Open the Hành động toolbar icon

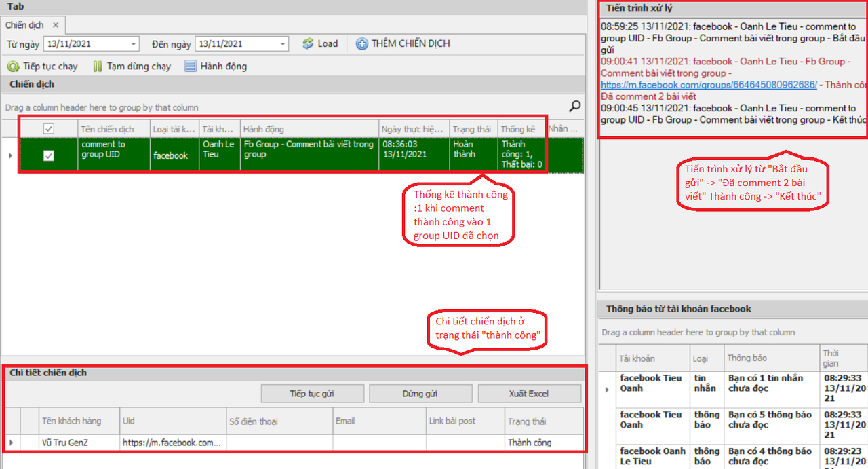191,67
